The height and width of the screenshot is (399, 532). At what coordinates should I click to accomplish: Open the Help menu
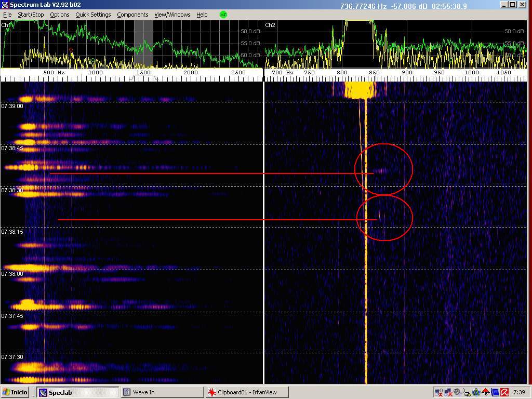point(202,15)
